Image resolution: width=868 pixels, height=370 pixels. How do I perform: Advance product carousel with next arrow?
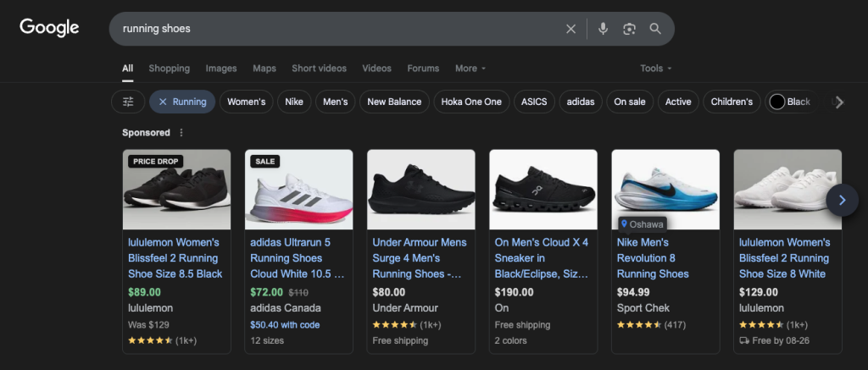pyautogui.click(x=842, y=201)
